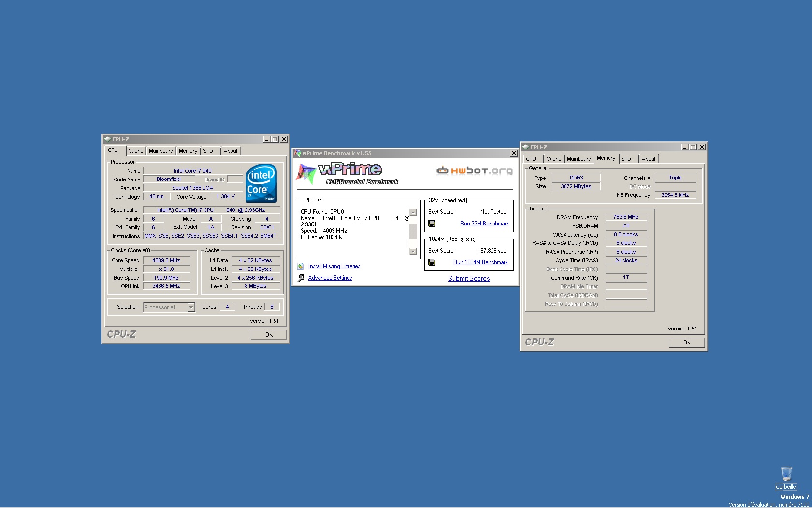
Task: Open Memory tab in left CPU-Z window
Action: [188, 151]
